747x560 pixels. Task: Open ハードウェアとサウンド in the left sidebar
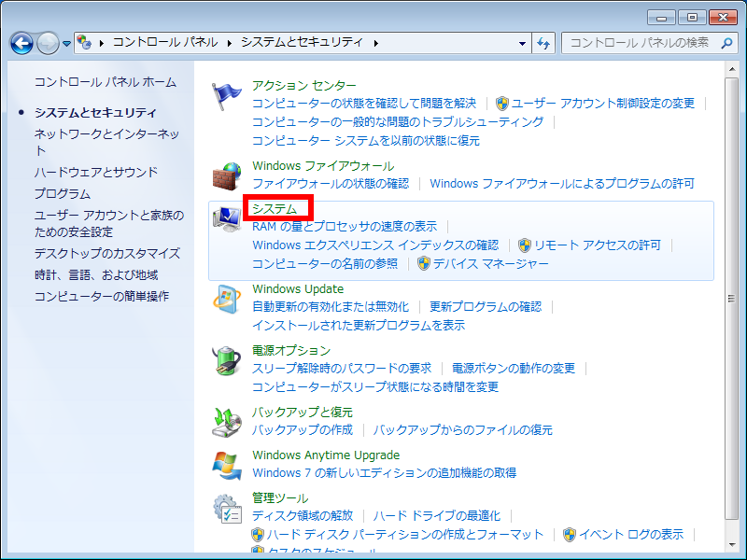[x=96, y=172]
